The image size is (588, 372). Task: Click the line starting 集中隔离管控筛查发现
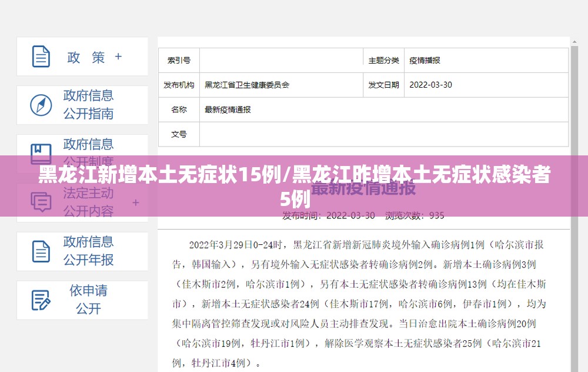[354, 324]
